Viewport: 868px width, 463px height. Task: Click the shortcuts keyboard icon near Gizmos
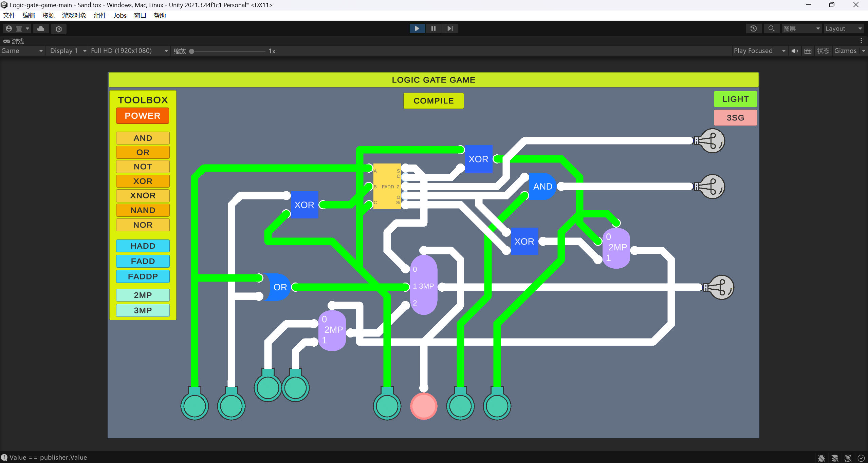coord(808,51)
